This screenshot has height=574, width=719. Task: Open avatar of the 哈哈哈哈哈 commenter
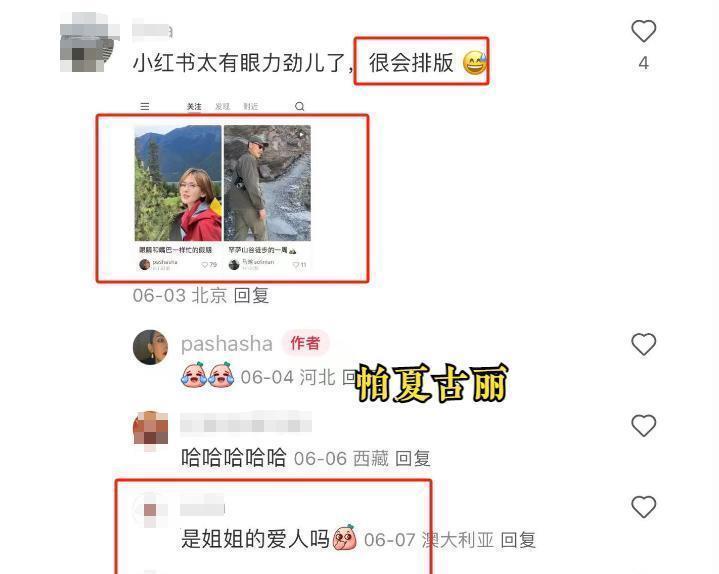(x=150, y=430)
